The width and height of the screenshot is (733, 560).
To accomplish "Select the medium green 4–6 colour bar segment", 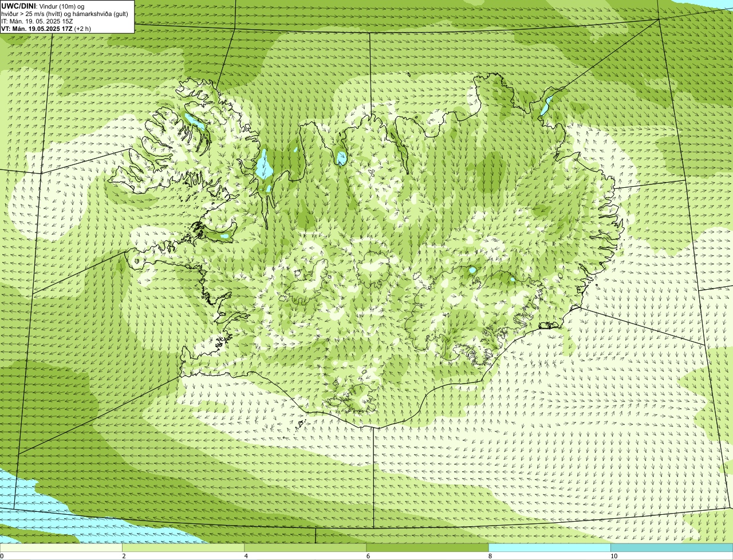I will pyautogui.click(x=305, y=548).
